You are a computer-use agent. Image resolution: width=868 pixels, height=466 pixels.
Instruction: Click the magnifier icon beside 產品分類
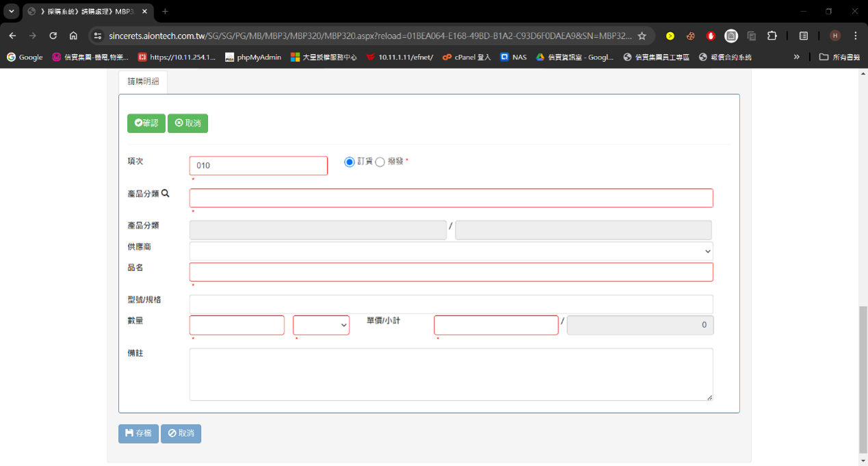coord(166,194)
